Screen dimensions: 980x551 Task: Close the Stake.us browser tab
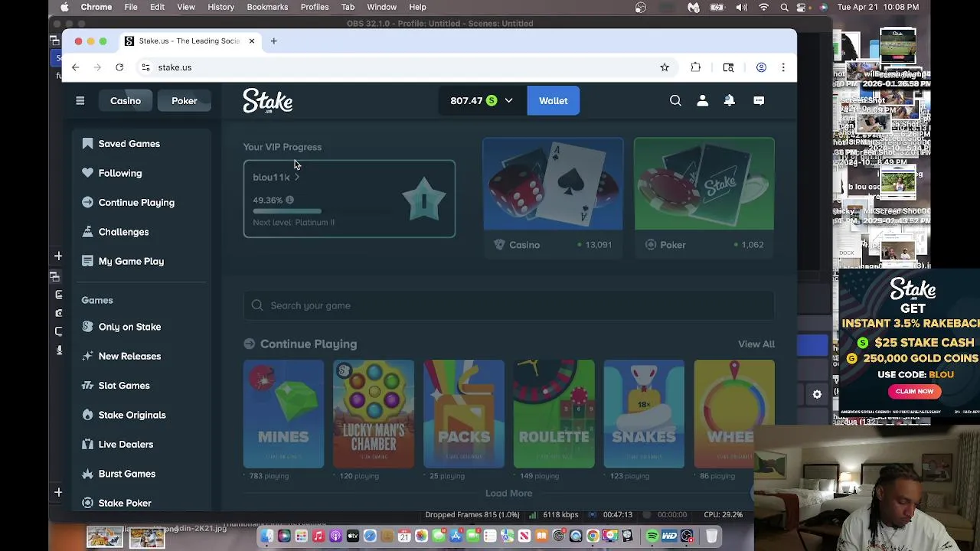tap(251, 41)
